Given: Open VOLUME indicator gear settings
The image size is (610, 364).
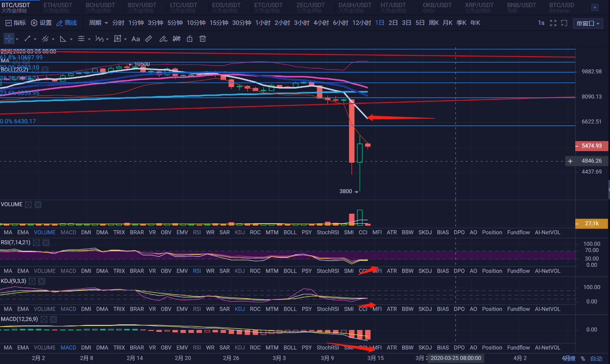Looking at the screenshot, I should pyautogui.click(x=28, y=205).
